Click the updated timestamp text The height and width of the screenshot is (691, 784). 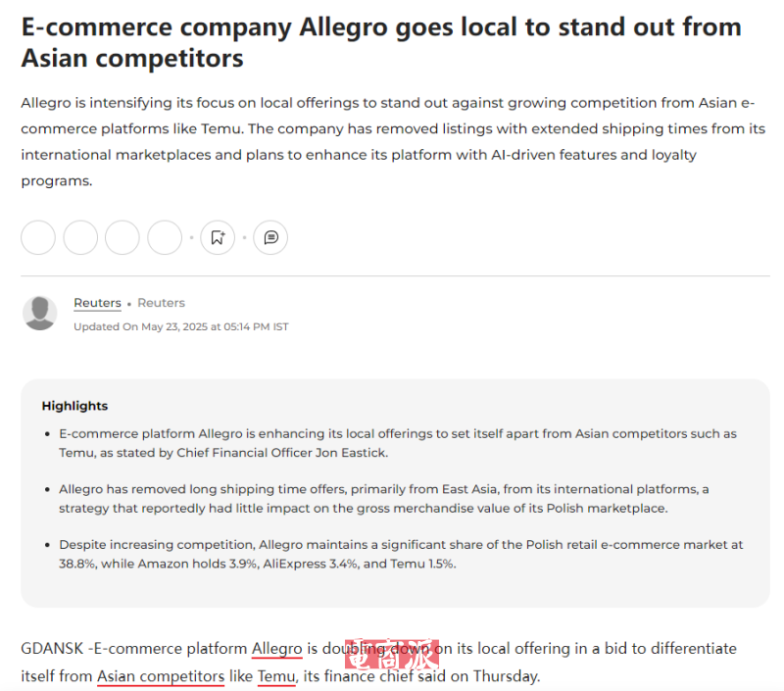[x=179, y=326]
